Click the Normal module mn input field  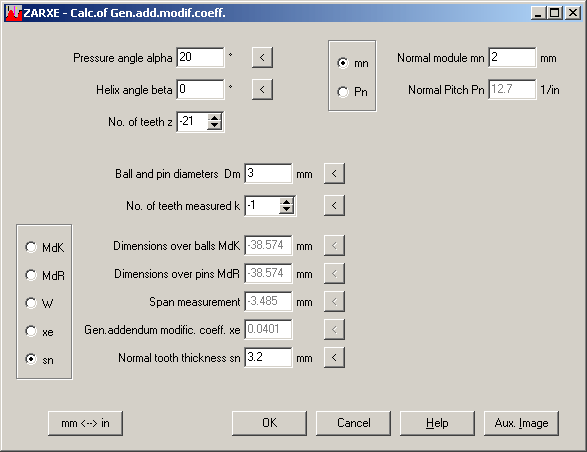[512, 57]
